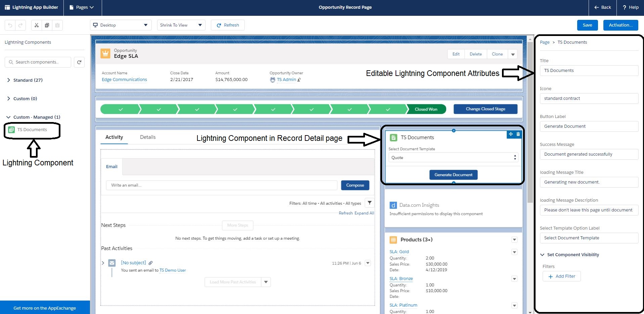The image size is (644, 314).
Task: Refresh the Lightning Components list
Action: coord(79,62)
